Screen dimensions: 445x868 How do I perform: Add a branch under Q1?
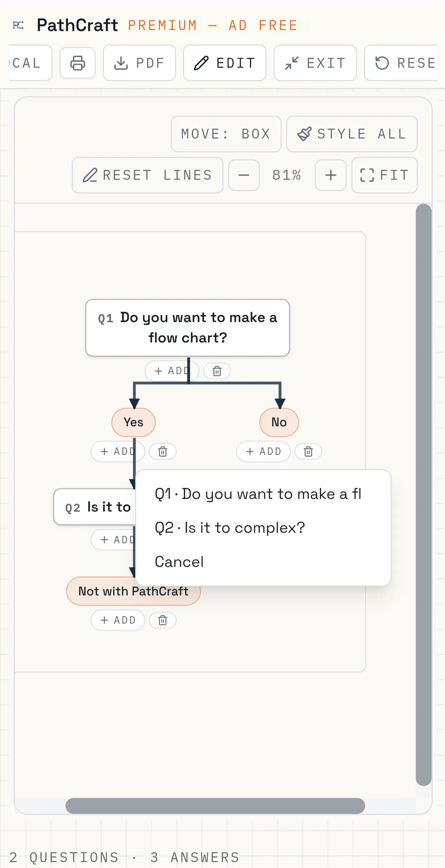click(172, 371)
